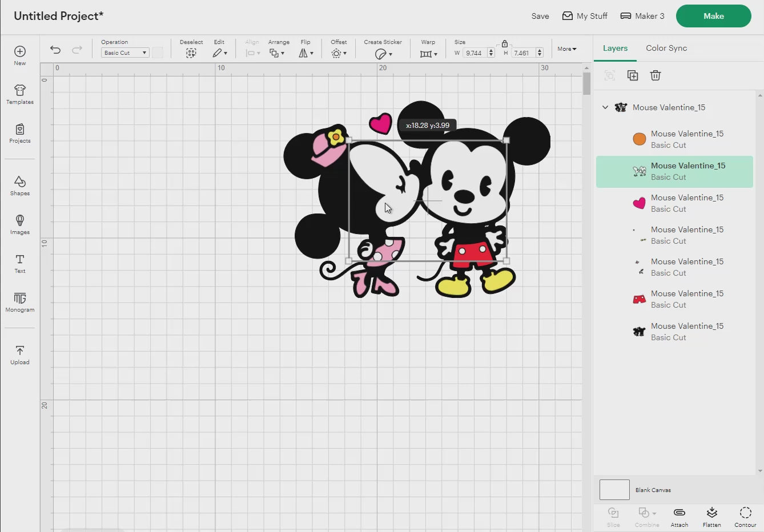Select the pink heart layer

(674, 203)
